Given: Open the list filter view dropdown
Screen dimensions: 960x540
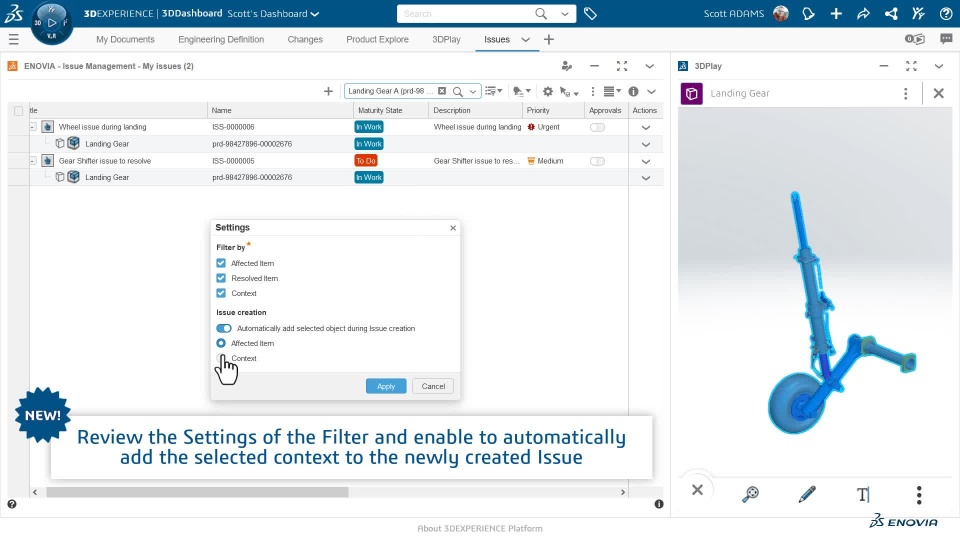Looking at the screenshot, I should [x=493, y=91].
